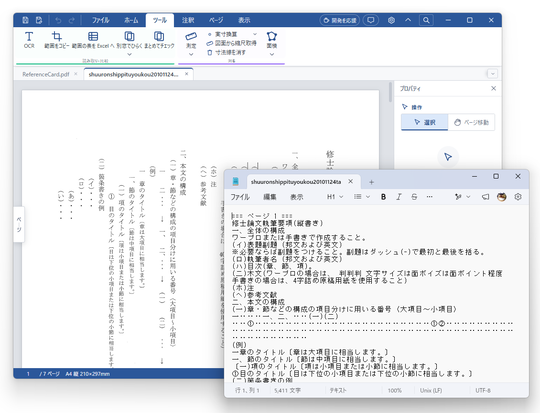Enable 選択 mode in properties panel

point(425,122)
